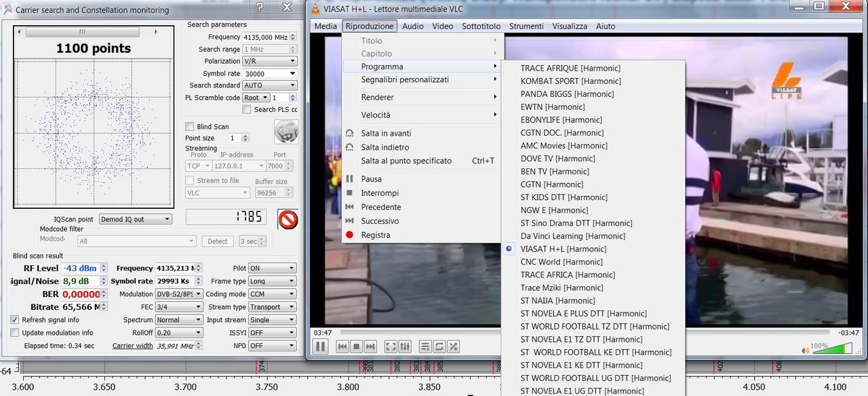Click the Carrier width link

click(x=133, y=346)
